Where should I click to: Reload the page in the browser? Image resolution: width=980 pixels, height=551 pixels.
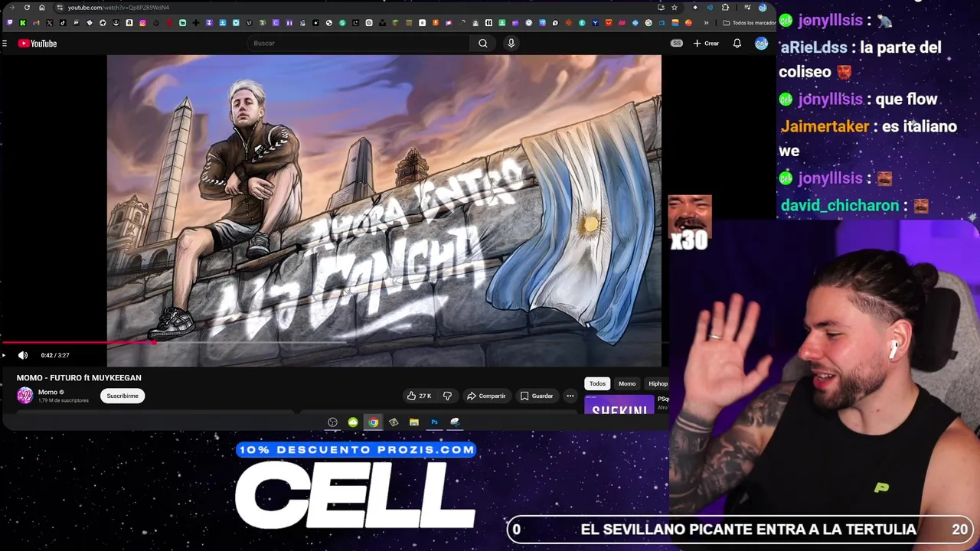(x=27, y=8)
